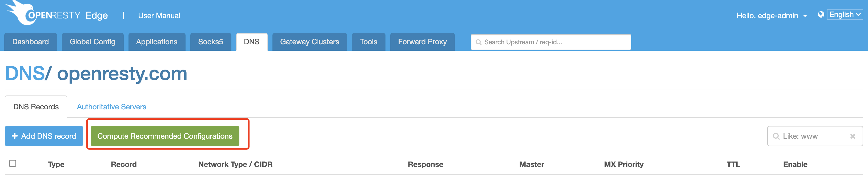Click the magnifier icon in Like: www filter

coord(776,136)
